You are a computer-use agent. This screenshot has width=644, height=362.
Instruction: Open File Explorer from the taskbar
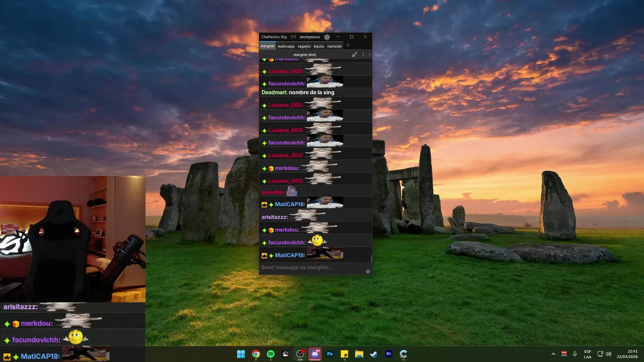coord(359,354)
